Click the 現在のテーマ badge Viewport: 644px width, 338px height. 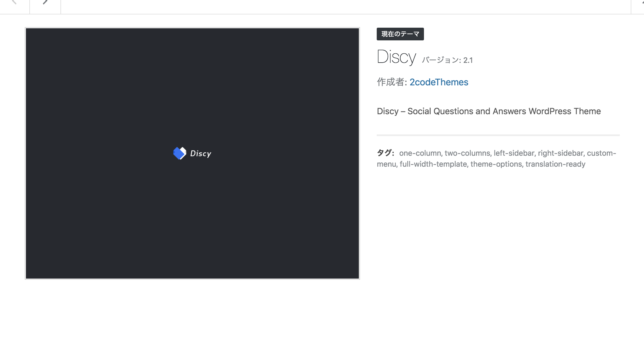point(400,34)
